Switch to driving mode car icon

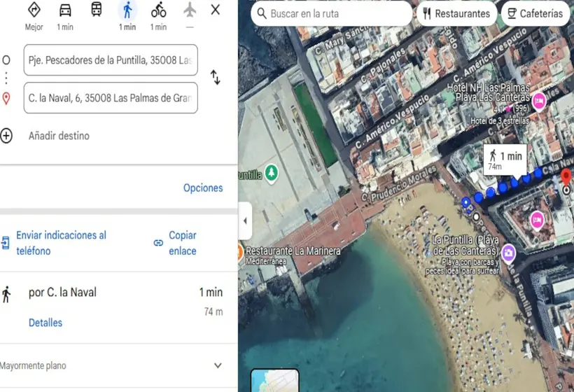65,10
